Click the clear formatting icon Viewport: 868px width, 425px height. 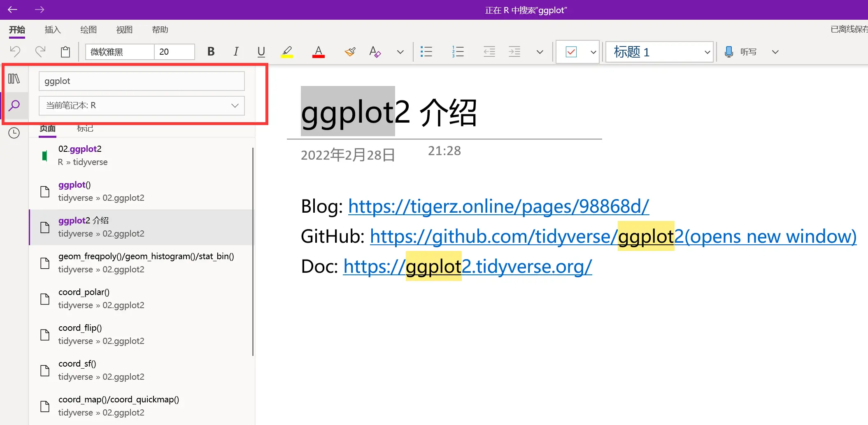[x=375, y=52]
